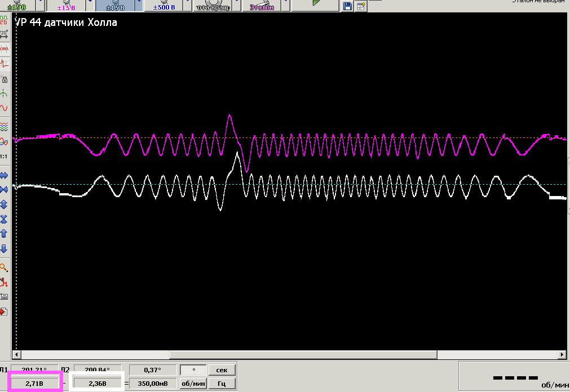Click the blue down arrow icon
The width and height of the screenshot is (570, 392).
pos(5,248)
